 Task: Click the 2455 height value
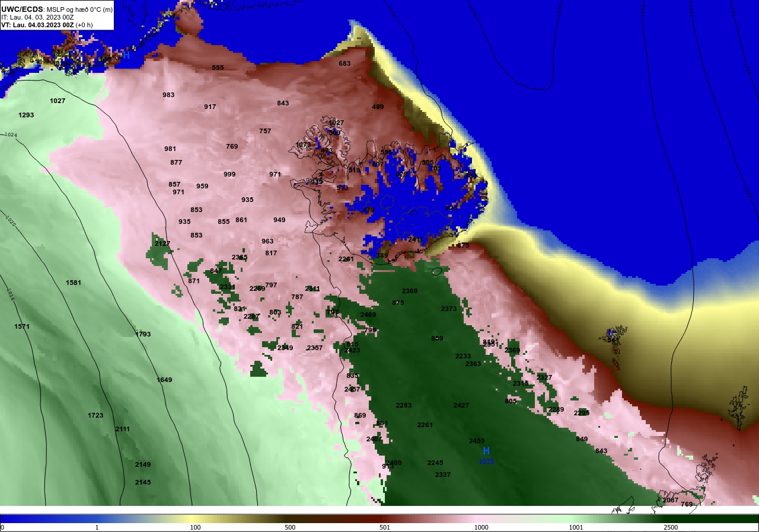(x=477, y=441)
